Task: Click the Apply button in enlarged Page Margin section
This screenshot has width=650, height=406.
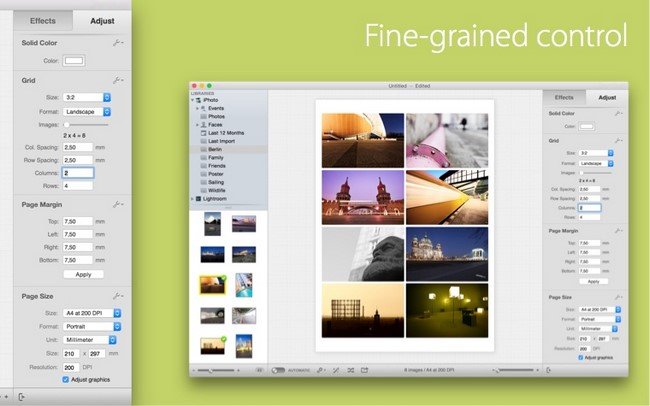Action: tap(83, 274)
